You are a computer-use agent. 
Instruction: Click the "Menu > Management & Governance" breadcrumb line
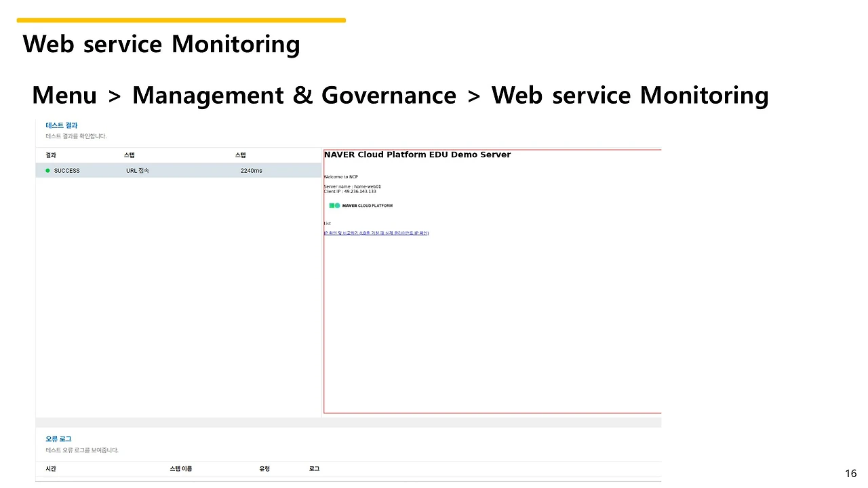point(400,95)
